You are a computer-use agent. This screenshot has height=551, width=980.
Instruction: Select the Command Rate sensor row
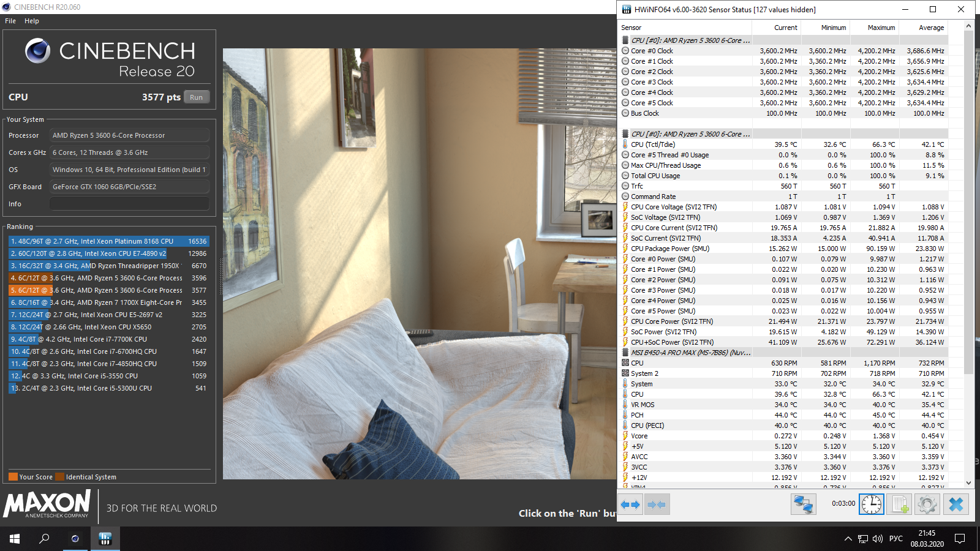783,197
